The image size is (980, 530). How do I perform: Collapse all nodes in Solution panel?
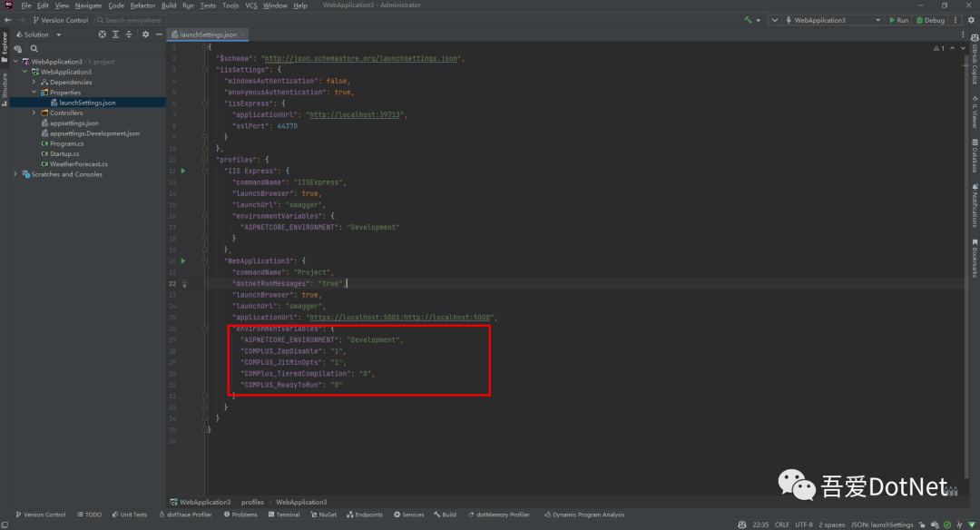[x=129, y=34]
